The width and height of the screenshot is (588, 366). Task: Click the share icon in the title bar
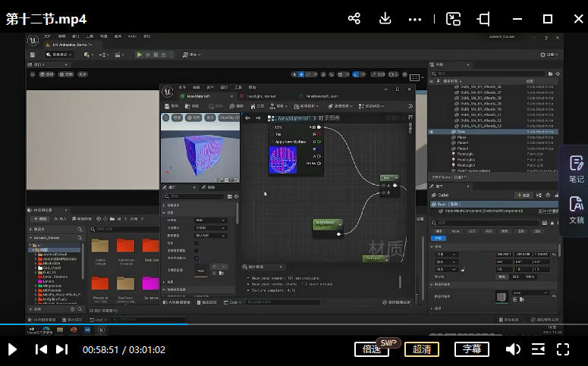[354, 19]
